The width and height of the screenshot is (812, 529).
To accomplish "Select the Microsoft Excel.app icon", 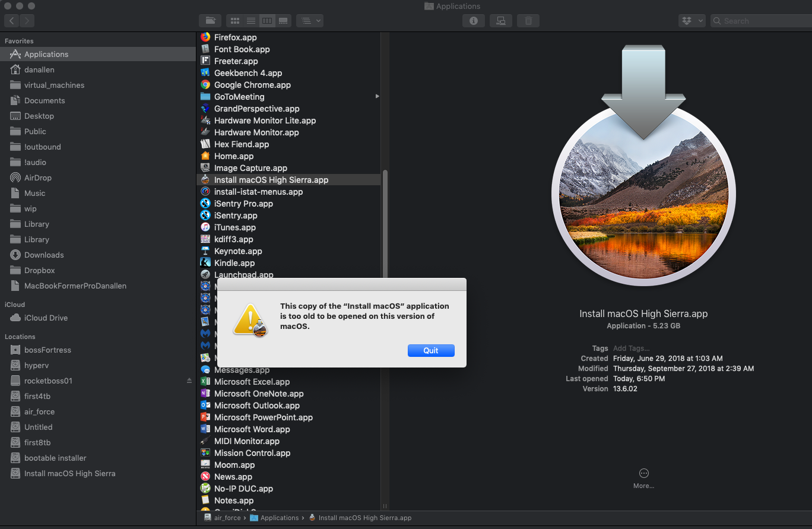I will click(x=205, y=382).
